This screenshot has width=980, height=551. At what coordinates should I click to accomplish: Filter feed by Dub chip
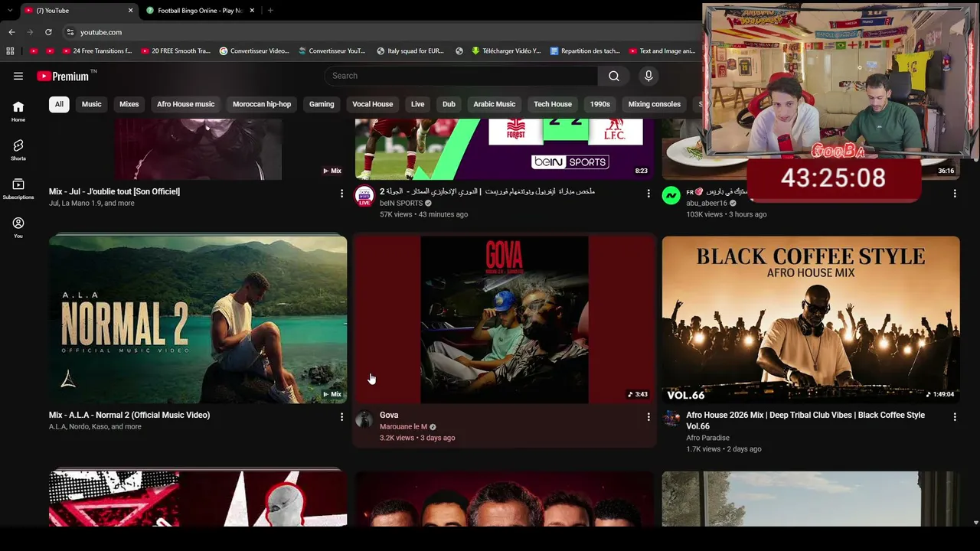click(449, 104)
